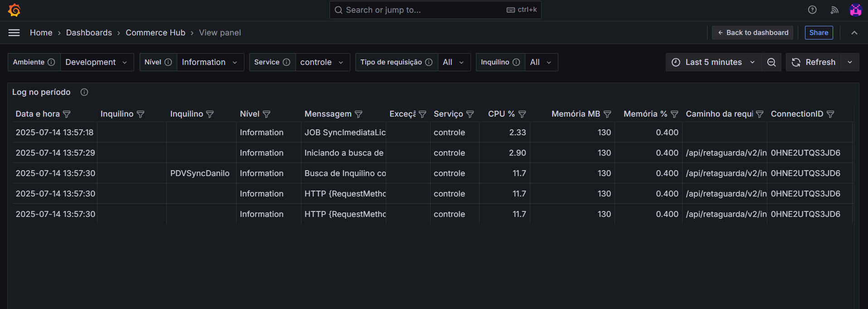Click the Nível column filter icon

267,114
